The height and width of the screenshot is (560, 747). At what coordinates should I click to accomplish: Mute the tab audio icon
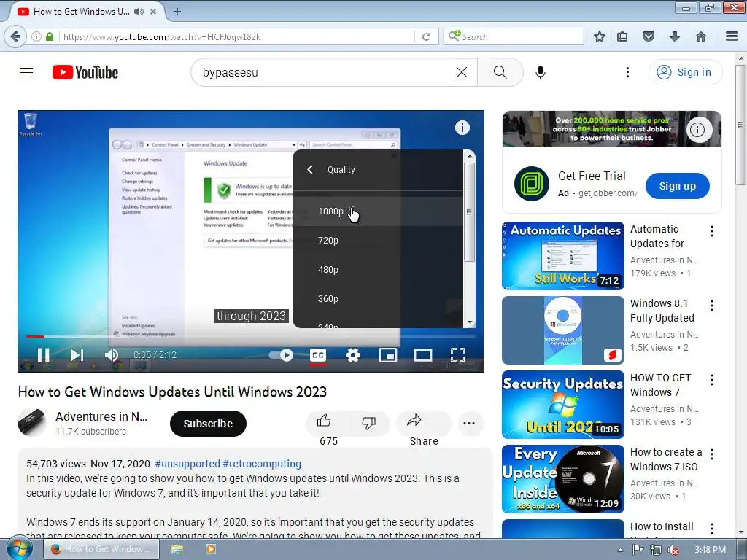pos(139,12)
